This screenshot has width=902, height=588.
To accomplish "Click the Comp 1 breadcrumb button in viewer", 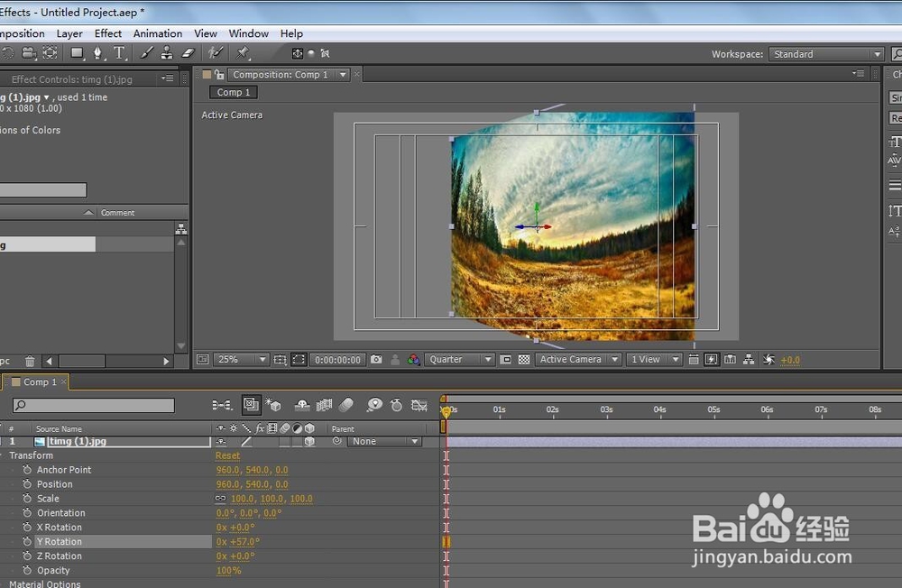I will [x=234, y=92].
